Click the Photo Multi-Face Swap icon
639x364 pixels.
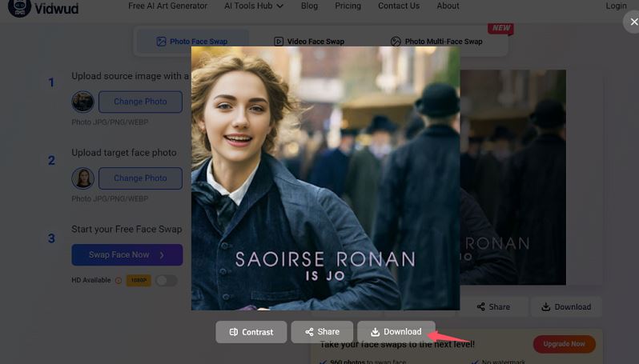coord(396,42)
